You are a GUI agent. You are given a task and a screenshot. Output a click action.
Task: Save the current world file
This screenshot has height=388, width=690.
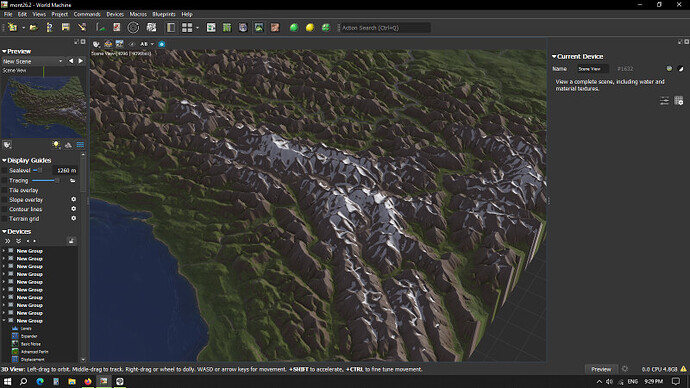(x=66, y=27)
